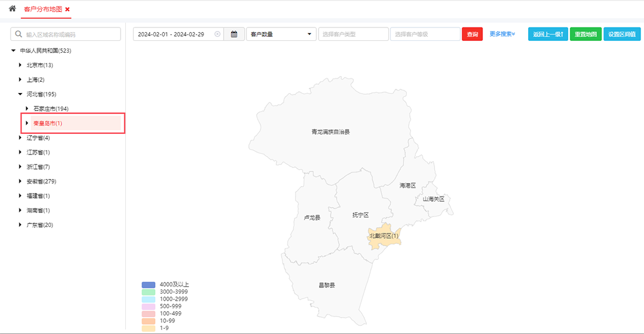The height and width of the screenshot is (334, 644).
Task: Open the calendar date picker icon
Action: click(x=234, y=35)
